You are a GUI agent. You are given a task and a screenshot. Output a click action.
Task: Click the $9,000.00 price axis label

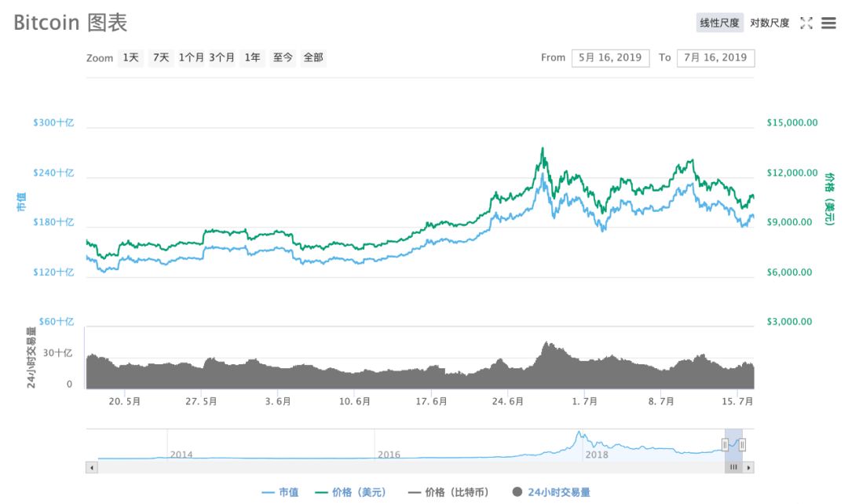click(x=790, y=222)
